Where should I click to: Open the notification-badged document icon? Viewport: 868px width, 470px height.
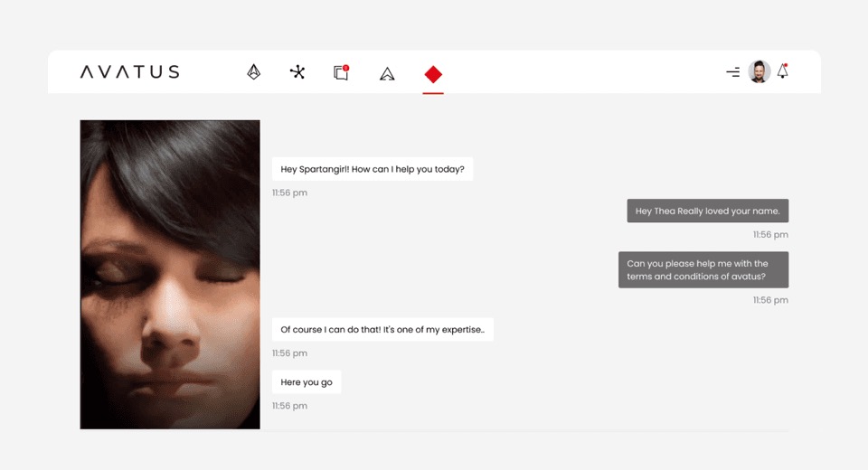(x=342, y=72)
